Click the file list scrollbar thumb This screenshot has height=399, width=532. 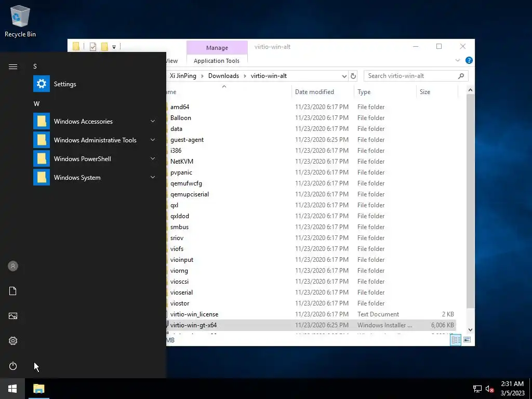pos(470,201)
